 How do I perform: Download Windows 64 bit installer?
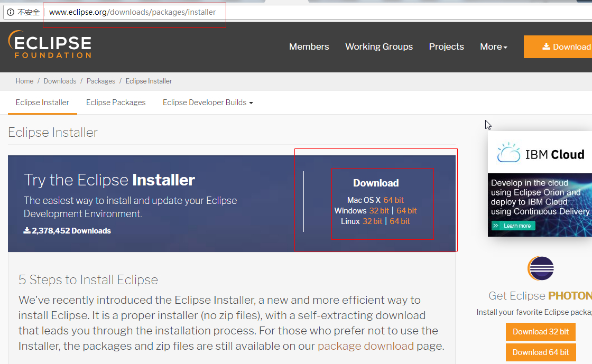coord(406,210)
